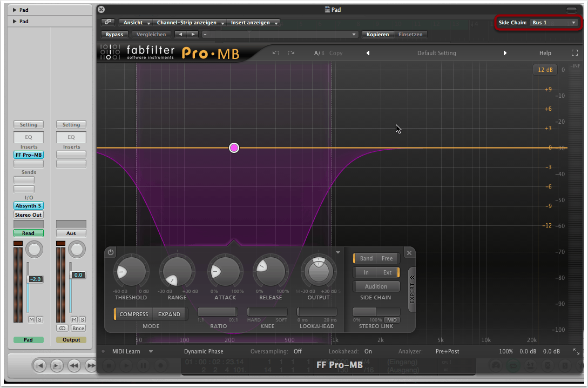Solo the Output channel strip
This screenshot has height=388, width=588.
[82, 320]
